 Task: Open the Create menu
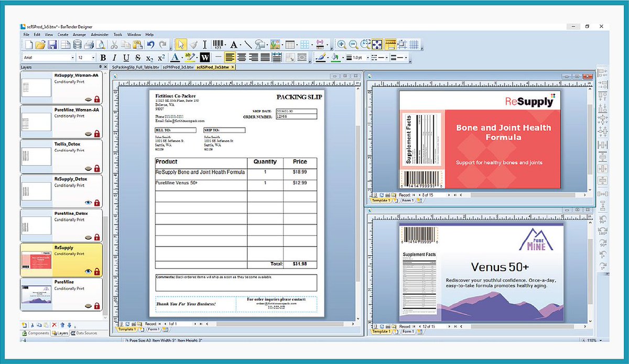point(63,34)
